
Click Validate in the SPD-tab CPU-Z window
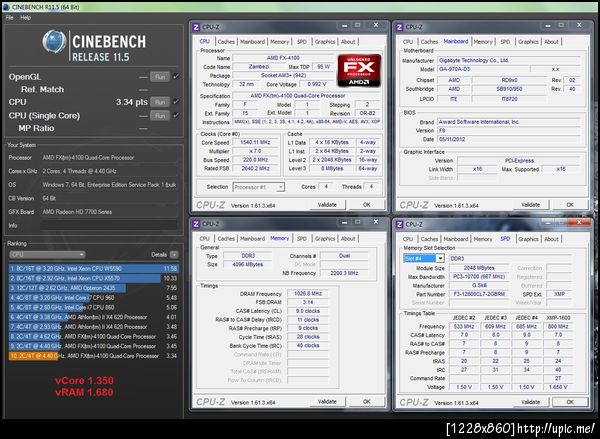click(x=531, y=402)
